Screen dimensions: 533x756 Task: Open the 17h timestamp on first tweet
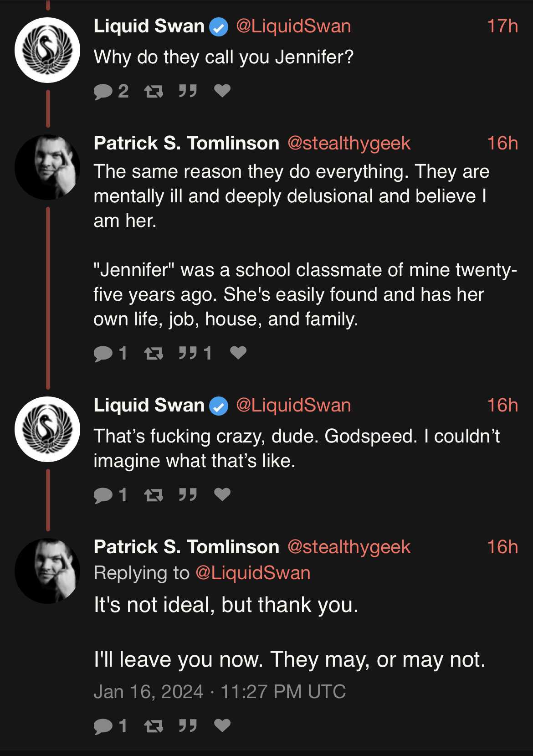click(502, 26)
